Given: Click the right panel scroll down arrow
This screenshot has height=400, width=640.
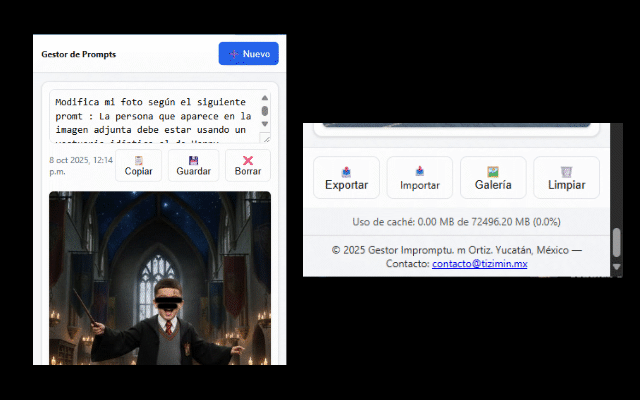Looking at the screenshot, I should pyautogui.click(x=617, y=267).
